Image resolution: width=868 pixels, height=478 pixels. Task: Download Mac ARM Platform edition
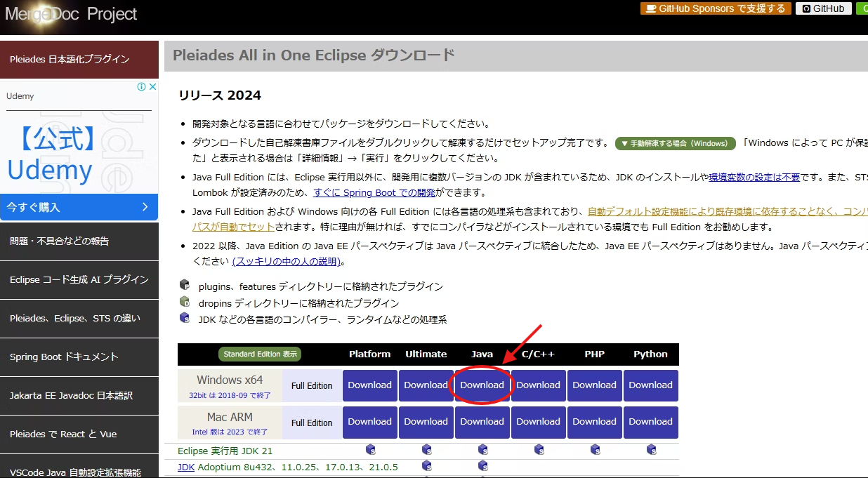pyautogui.click(x=369, y=422)
